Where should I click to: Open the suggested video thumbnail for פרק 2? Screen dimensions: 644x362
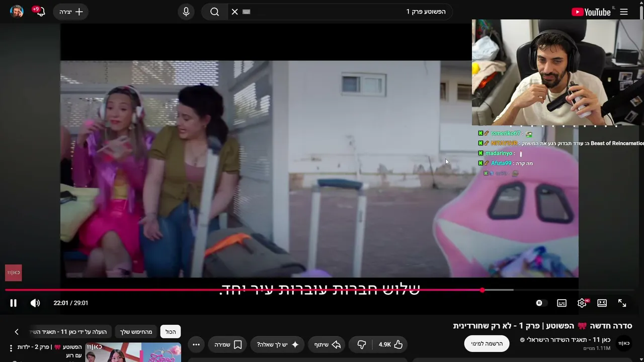coord(133,352)
